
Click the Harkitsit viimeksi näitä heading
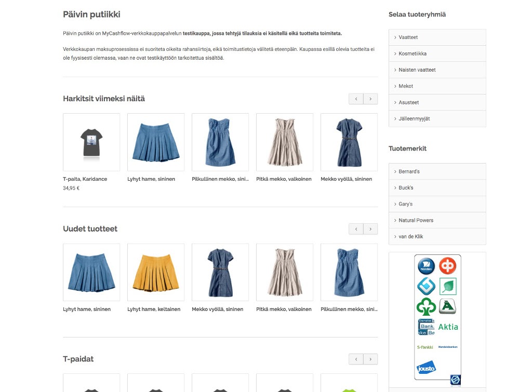(x=104, y=99)
